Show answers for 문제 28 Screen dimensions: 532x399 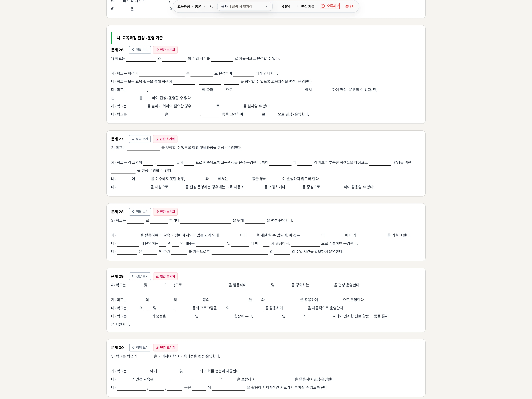[140, 212]
